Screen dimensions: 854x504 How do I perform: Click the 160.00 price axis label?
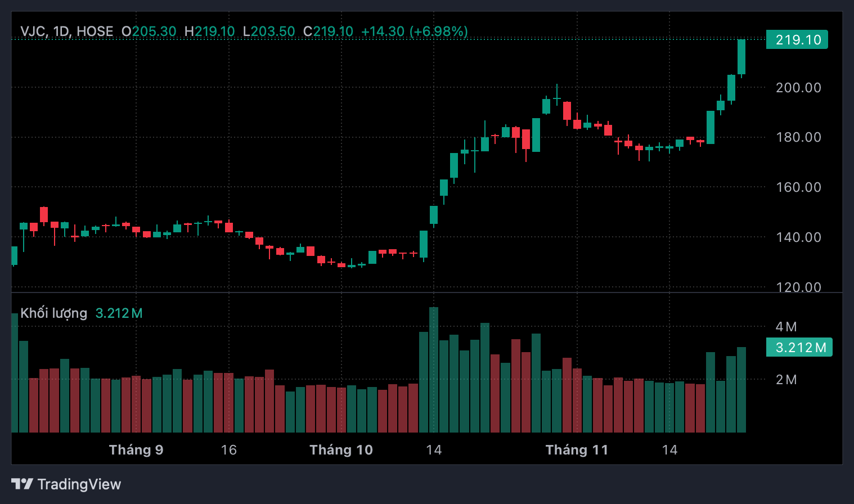tap(798, 187)
